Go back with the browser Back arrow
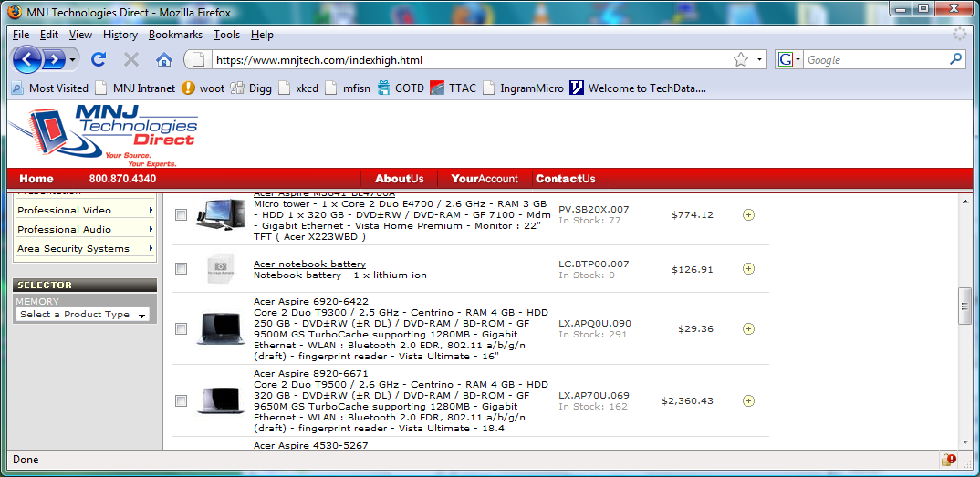Image resolution: width=980 pixels, height=477 pixels. pos(27,60)
